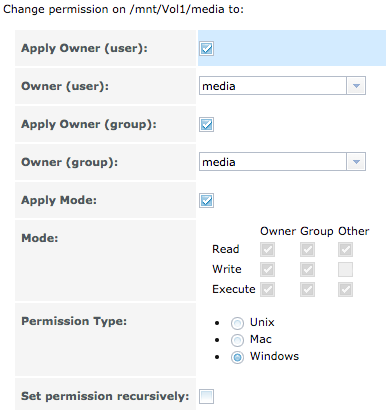390x410 pixels.
Task: Open the Owner (group) dropdown arrow
Action: pos(356,162)
